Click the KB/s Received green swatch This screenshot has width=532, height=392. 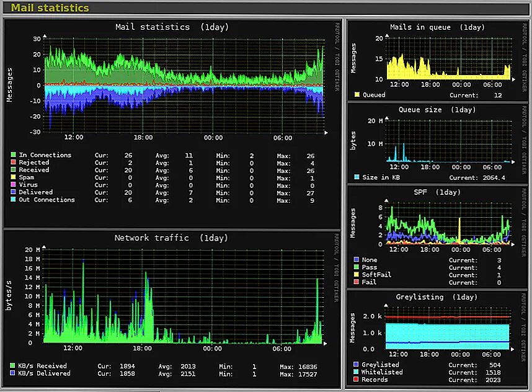coord(12,365)
